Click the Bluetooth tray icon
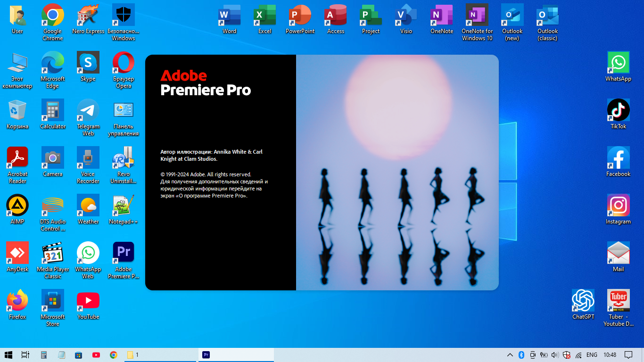 (521, 355)
